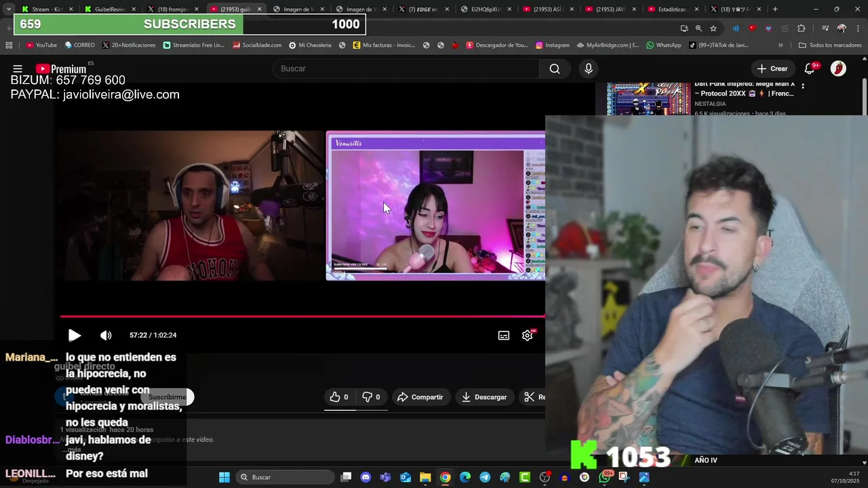868x488 pixels.
Task: Open the video player settings gear
Action: point(528,335)
